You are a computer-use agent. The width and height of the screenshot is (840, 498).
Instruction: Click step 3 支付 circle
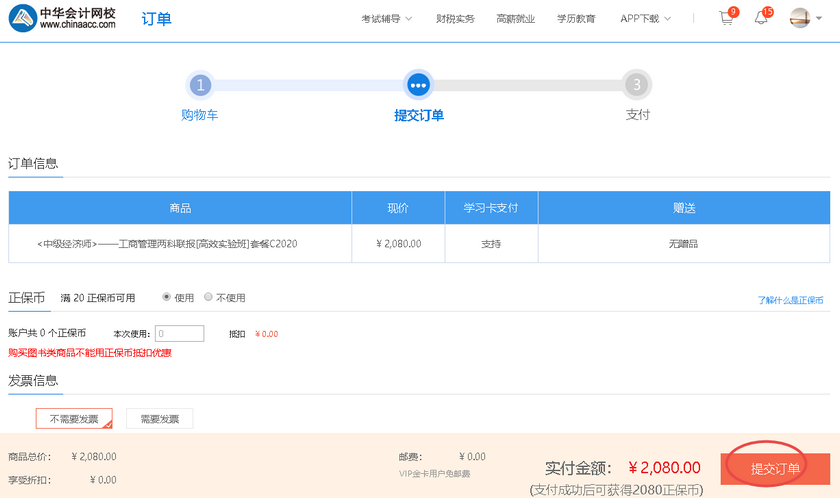click(x=637, y=85)
